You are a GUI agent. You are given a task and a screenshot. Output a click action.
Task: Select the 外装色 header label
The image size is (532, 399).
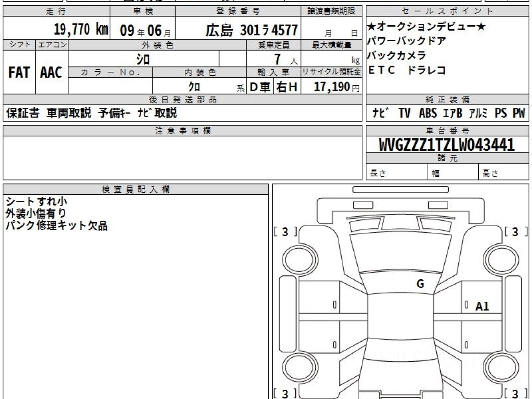(157, 45)
